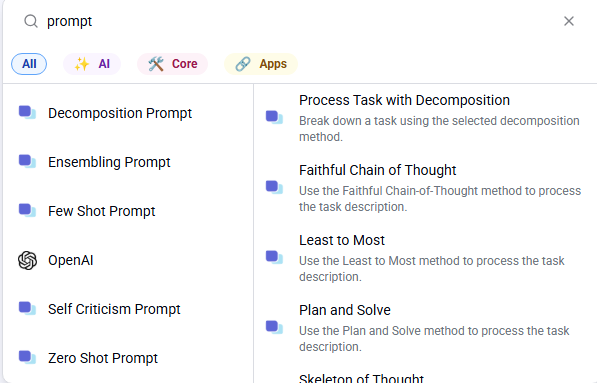This screenshot has width=597, height=383.
Task: Click the search magnifier icon
Action: [x=31, y=21]
